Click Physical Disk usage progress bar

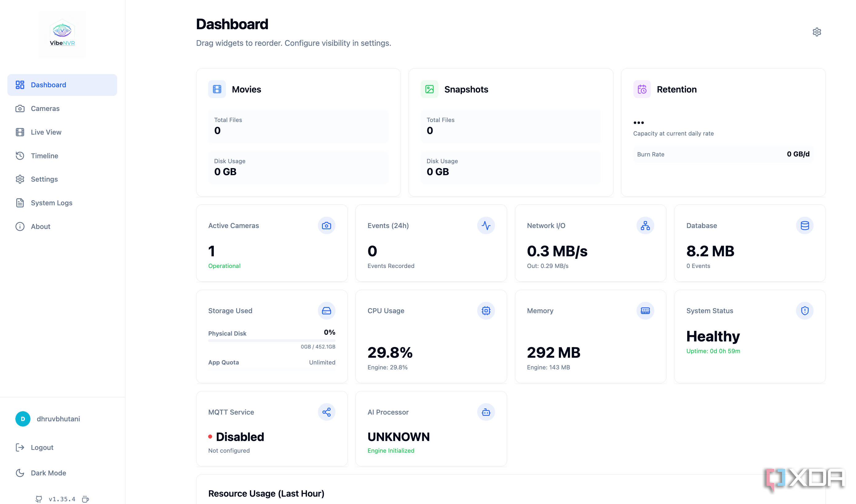pos(272,340)
